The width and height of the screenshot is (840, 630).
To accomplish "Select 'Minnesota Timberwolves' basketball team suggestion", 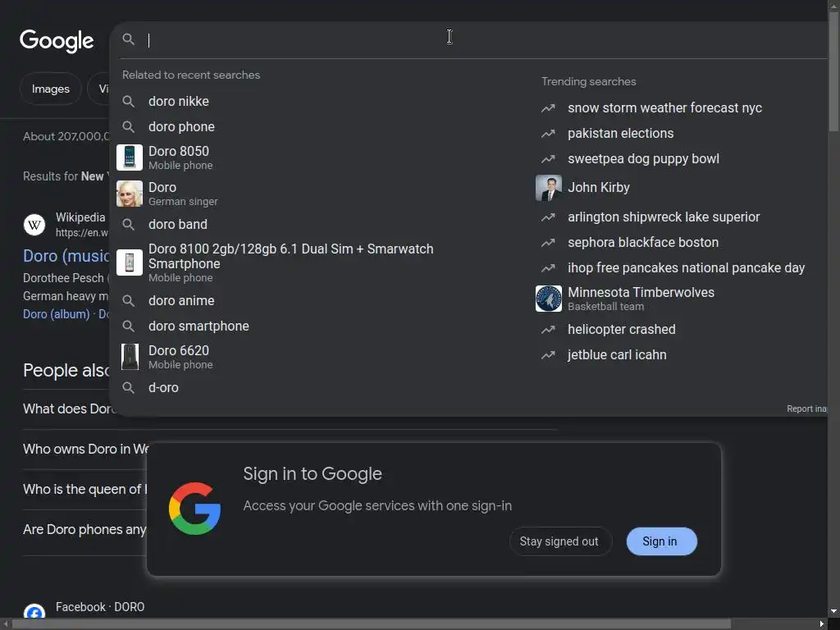I will coord(641,299).
